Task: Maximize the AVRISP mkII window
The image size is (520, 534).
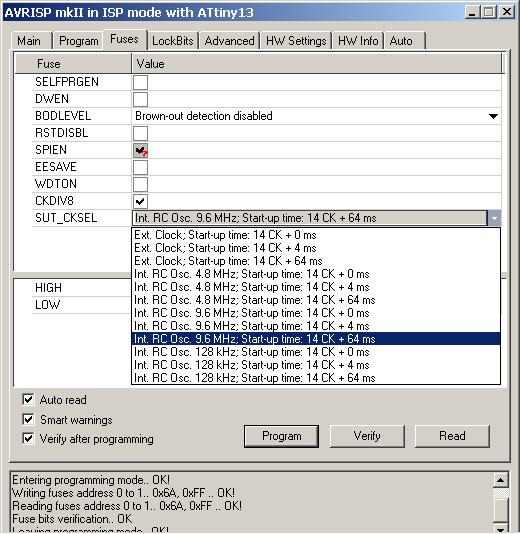Action: click(489, 13)
